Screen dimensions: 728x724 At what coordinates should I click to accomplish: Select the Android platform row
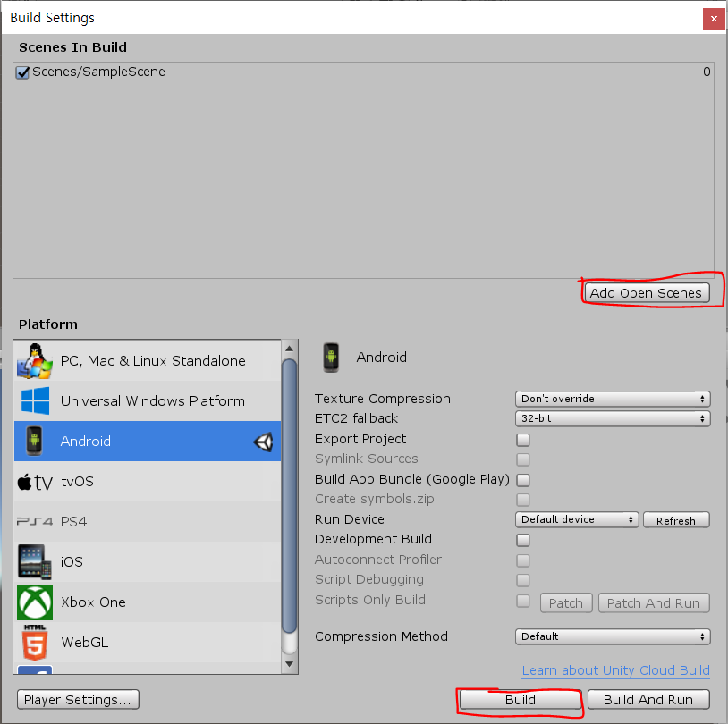coord(148,441)
